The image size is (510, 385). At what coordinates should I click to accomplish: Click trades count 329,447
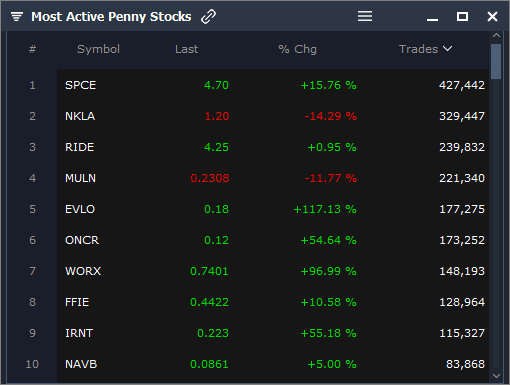(x=462, y=116)
